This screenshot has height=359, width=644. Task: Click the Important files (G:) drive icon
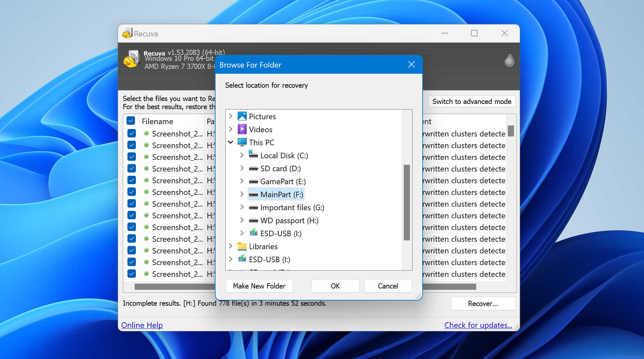pyautogui.click(x=253, y=208)
